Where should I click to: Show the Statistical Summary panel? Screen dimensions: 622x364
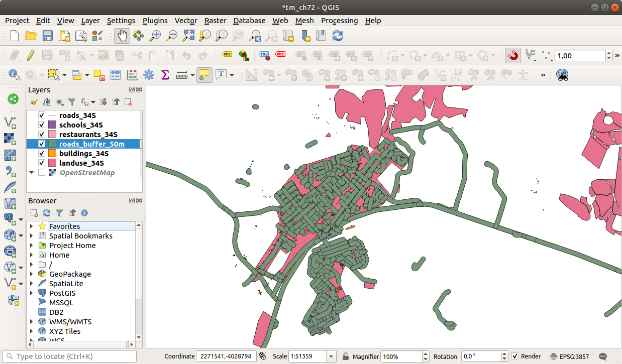pyautogui.click(x=165, y=75)
